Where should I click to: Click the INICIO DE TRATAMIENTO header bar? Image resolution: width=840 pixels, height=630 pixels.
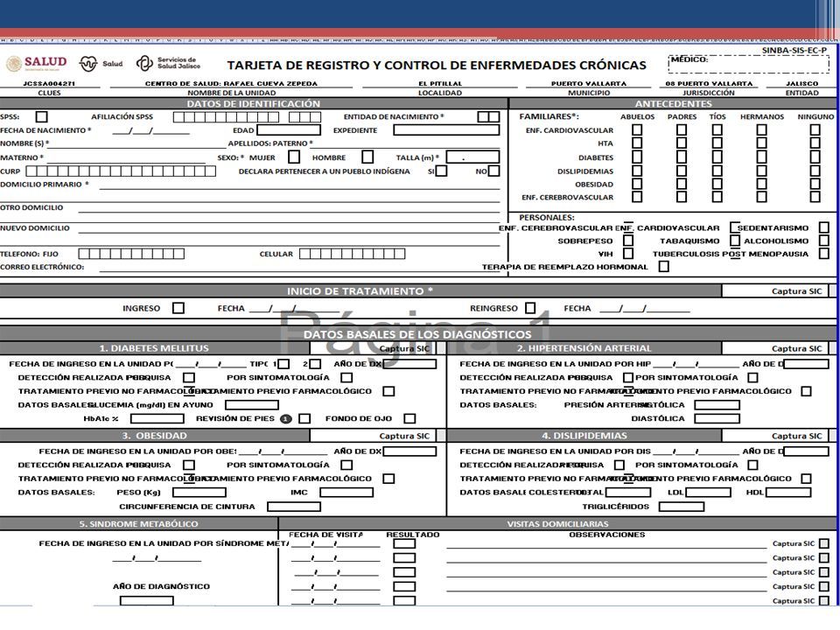[x=360, y=290]
